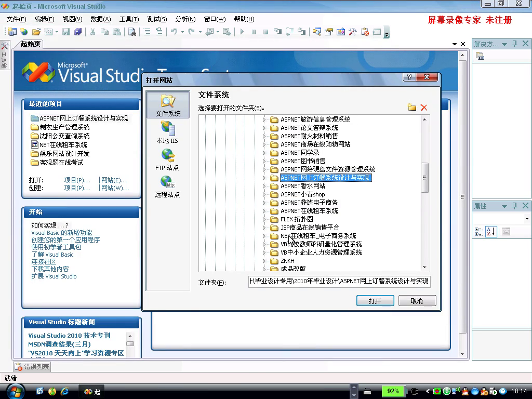Click the 文件夹 path input field
Image resolution: width=532 pixels, height=399 pixels.
pyautogui.click(x=339, y=282)
